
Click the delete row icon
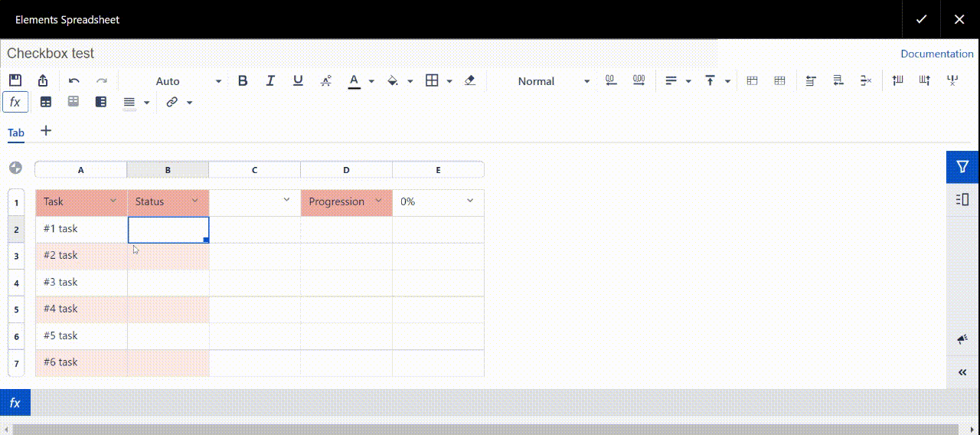coord(866,81)
